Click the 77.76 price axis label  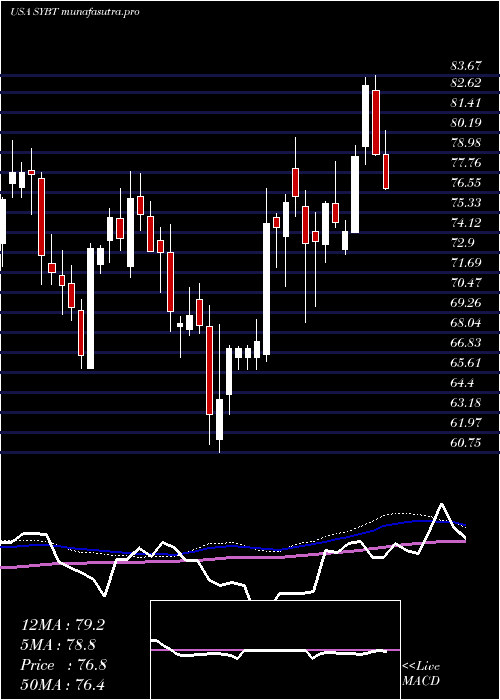pyautogui.click(x=466, y=163)
